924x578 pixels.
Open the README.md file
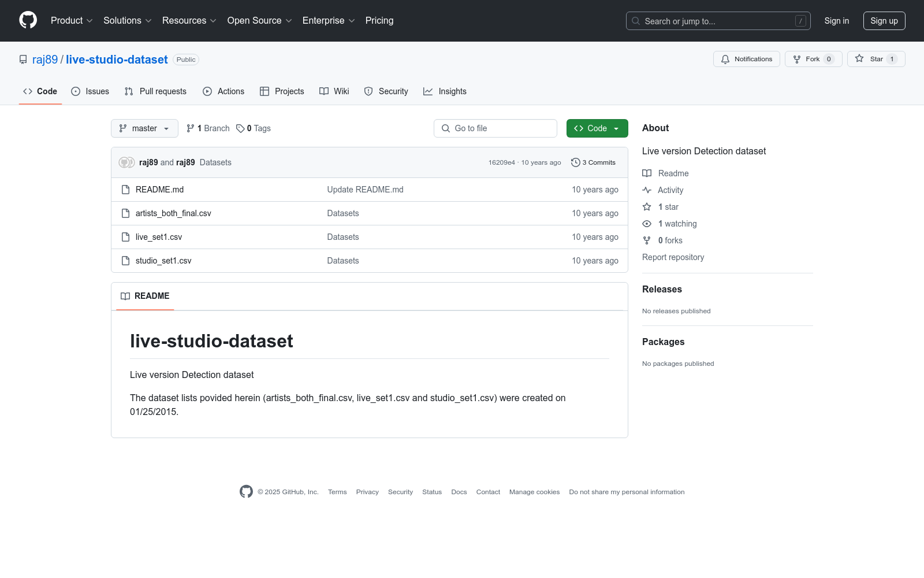pyautogui.click(x=159, y=190)
